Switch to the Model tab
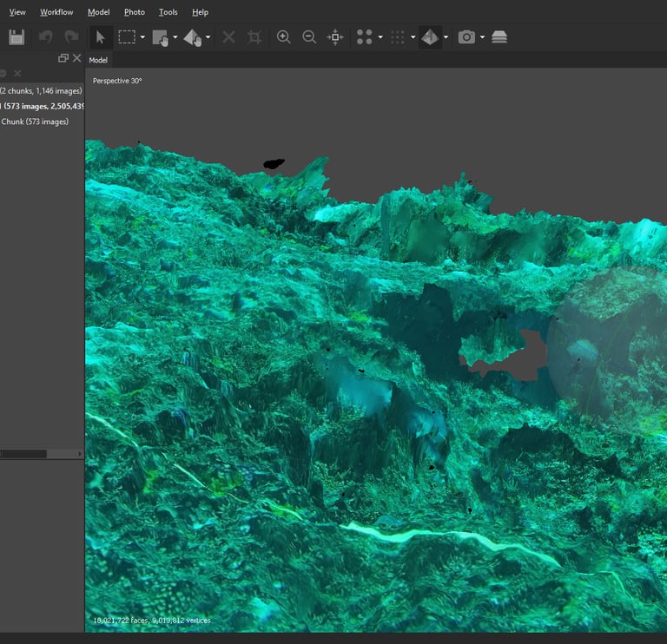 [x=98, y=61]
